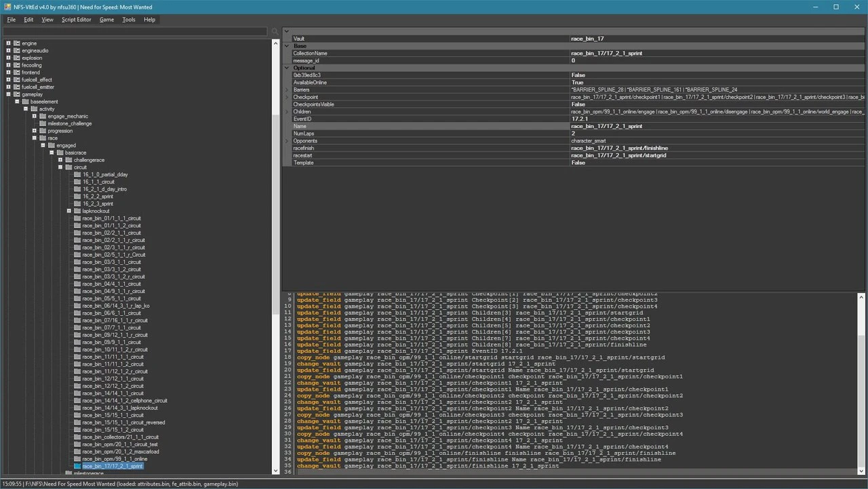Expand the lapknockout tree node
Image resolution: width=868 pixels, height=489 pixels.
68,211
